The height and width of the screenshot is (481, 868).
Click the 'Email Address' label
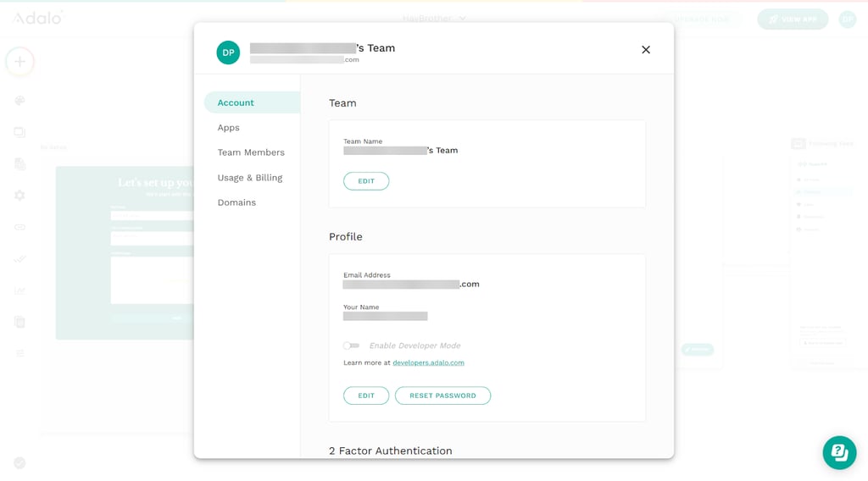pyautogui.click(x=366, y=274)
